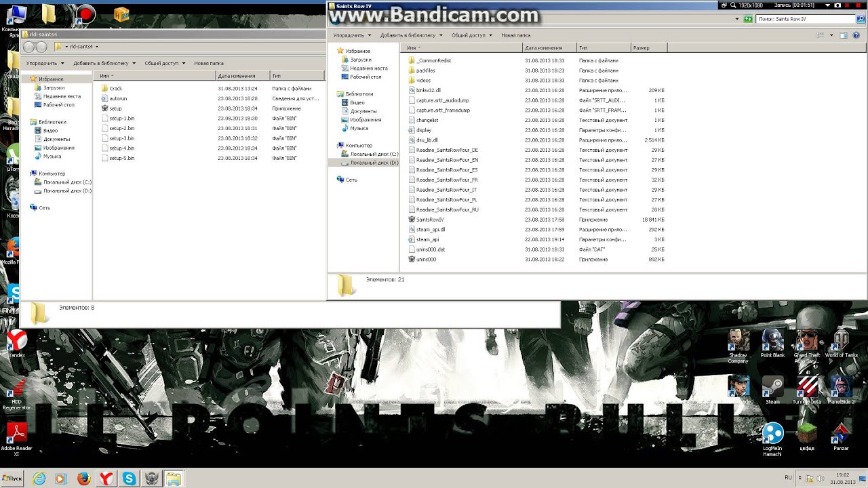868x488 pixels.
Task: Toggle the preview pane in Saints Row IV window
Action: 844,35
